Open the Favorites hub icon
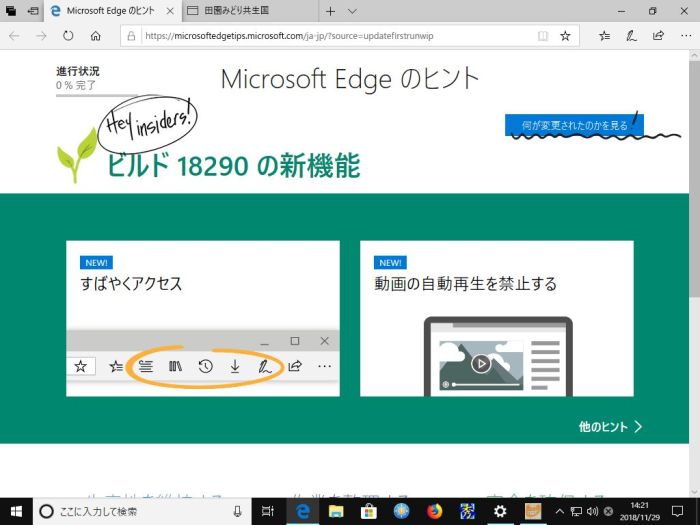 (x=605, y=35)
